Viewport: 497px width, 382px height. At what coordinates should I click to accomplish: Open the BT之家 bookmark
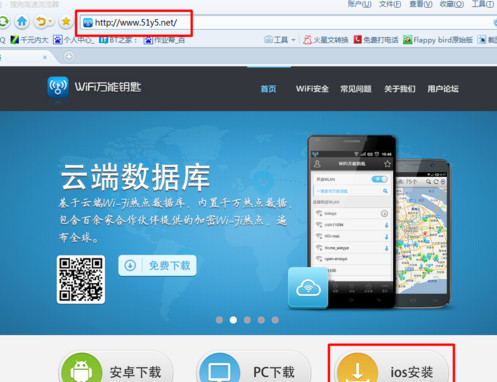click(x=118, y=40)
